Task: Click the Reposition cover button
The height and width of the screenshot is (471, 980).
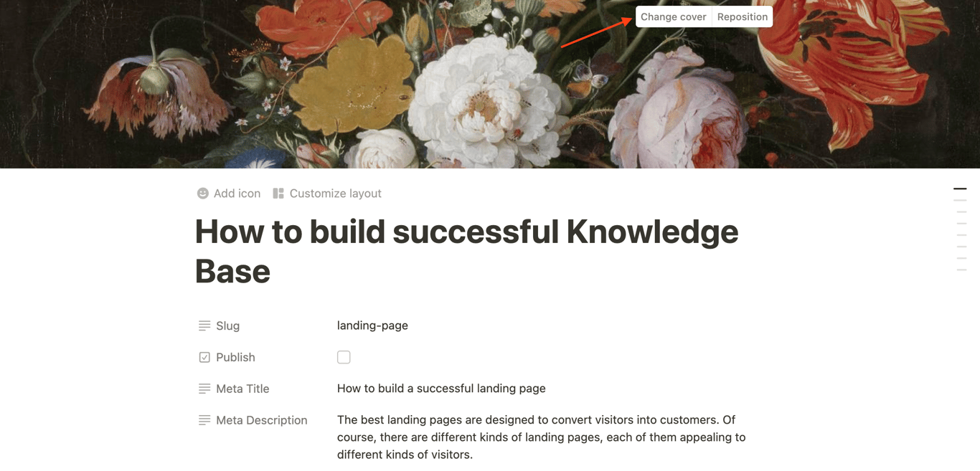Action: [742, 16]
